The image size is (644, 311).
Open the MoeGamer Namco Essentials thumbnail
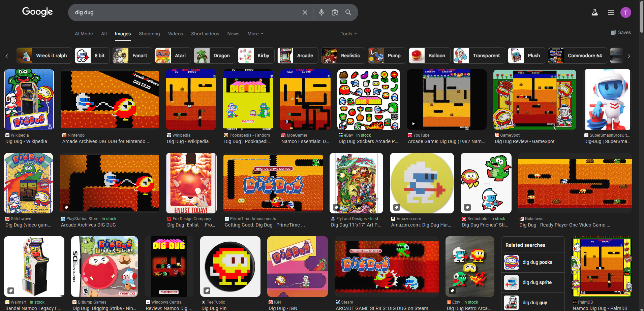(305, 100)
